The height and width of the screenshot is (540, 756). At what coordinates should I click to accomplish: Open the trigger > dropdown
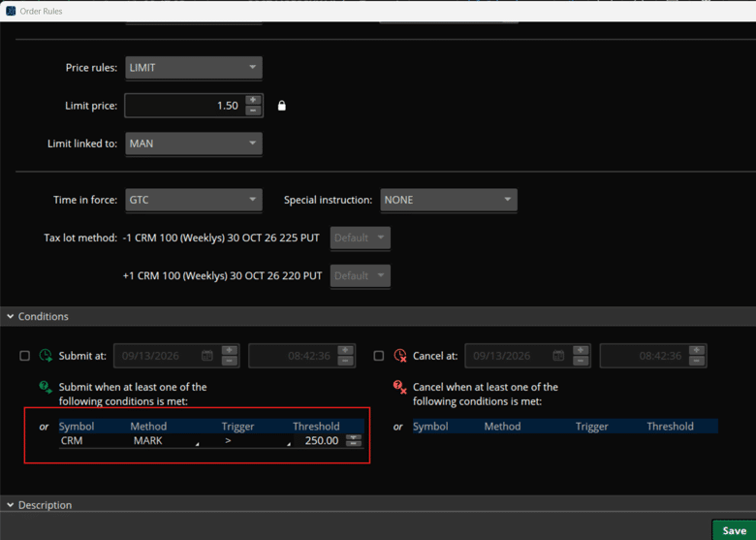click(x=257, y=441)
